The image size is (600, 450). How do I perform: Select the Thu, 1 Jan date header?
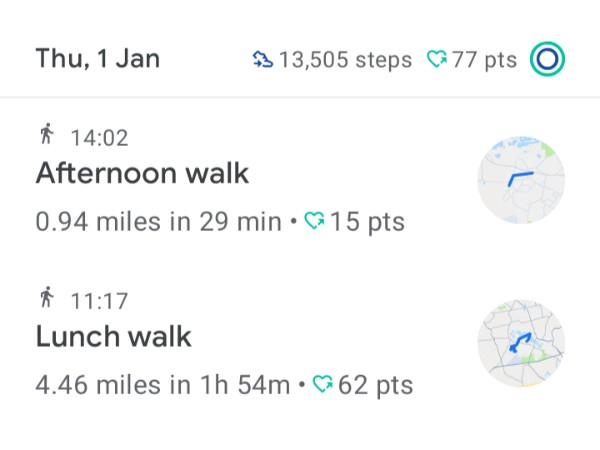97,59
